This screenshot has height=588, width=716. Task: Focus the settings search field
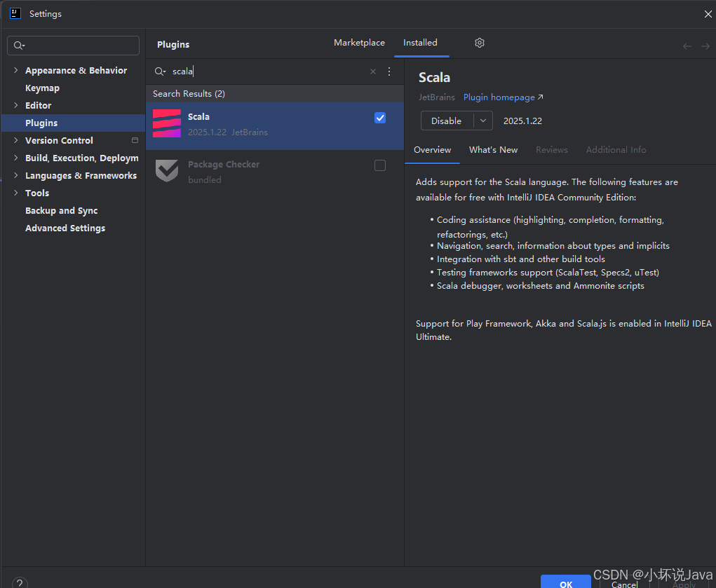73,46
